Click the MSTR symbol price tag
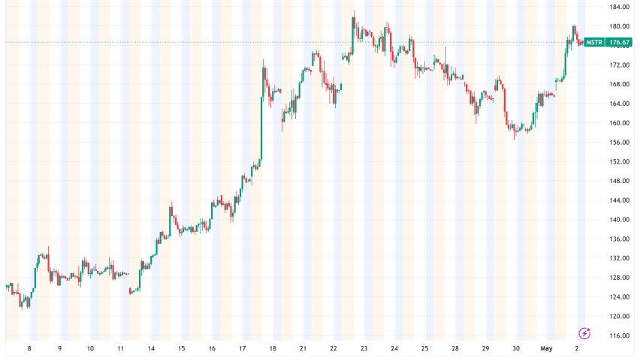640x364 pixels. coord(594,42)
